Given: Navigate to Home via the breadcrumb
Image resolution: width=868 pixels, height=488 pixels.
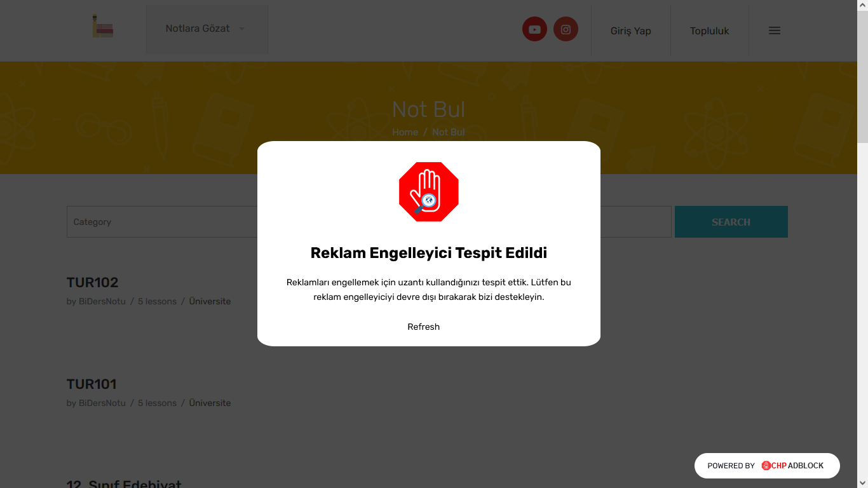Looking at the screenshot, I should click(x=405, y=132).
